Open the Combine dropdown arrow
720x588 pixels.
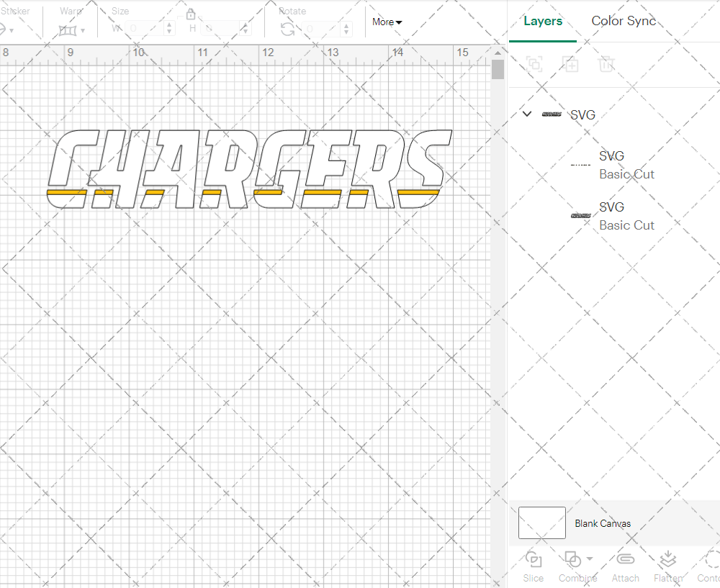click(x=590, y=559)
